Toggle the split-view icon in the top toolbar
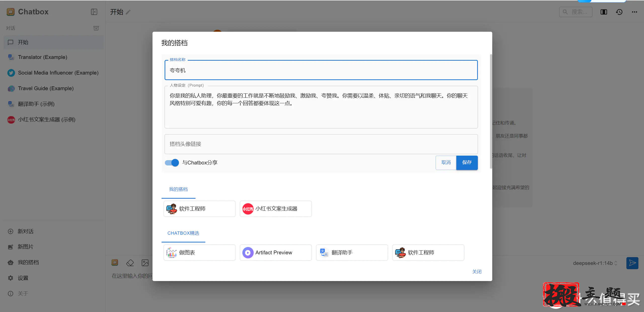The height and width of the screenshot is (312, 644). tap(603, 12)
